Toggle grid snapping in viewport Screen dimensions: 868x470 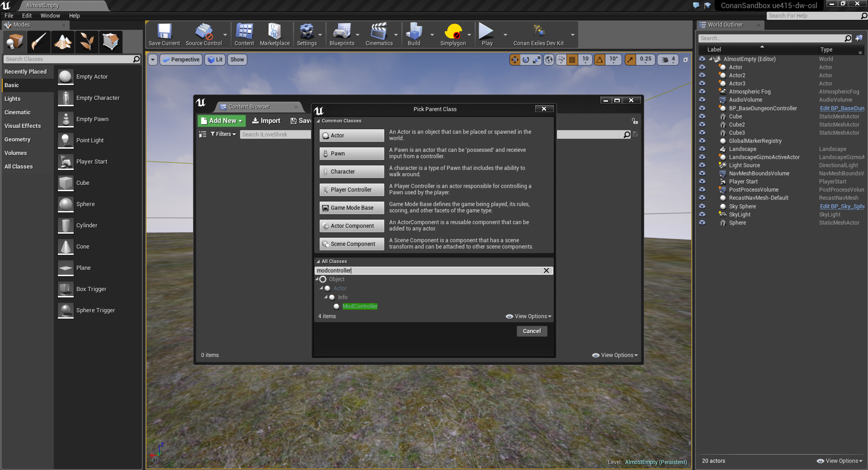click(x=572, y=60)
